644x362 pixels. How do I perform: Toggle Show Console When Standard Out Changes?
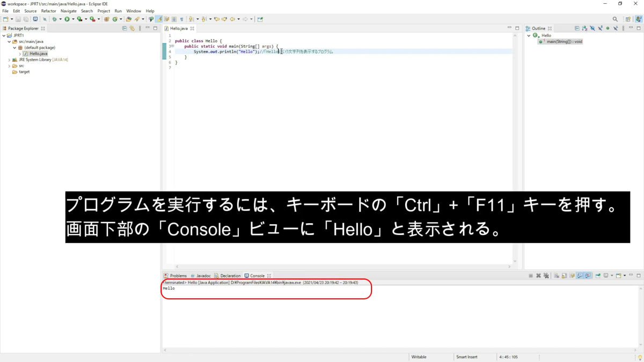[579, 275]
